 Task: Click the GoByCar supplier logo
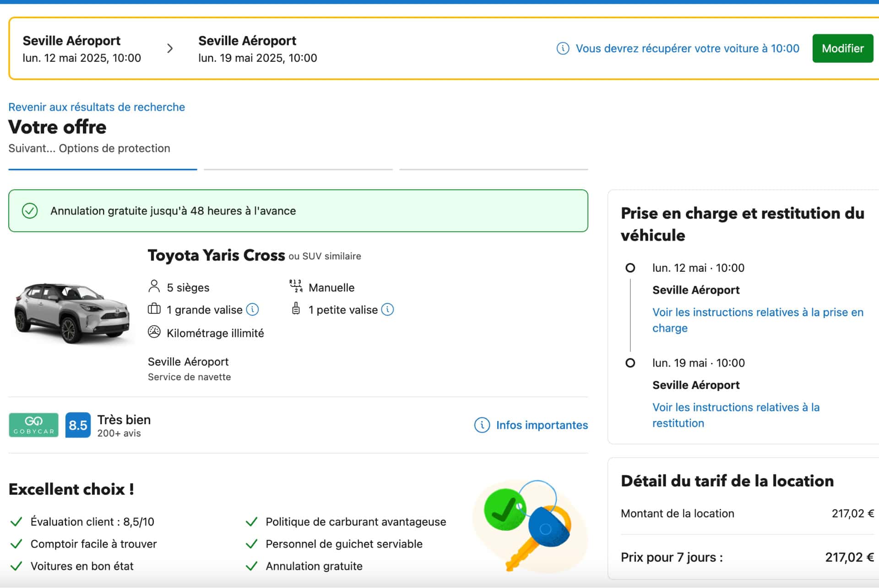pyautogui.click(x=34, y=425)
